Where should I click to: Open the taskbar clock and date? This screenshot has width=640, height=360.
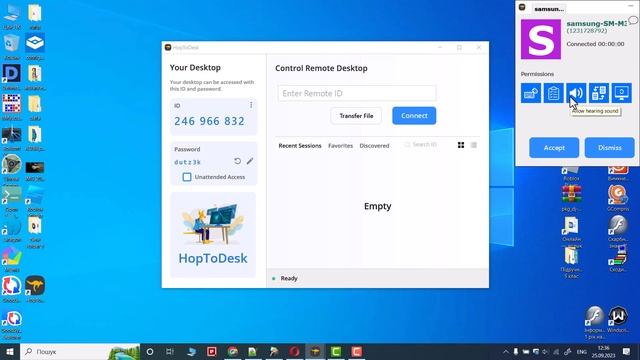(x=603, y=351)
